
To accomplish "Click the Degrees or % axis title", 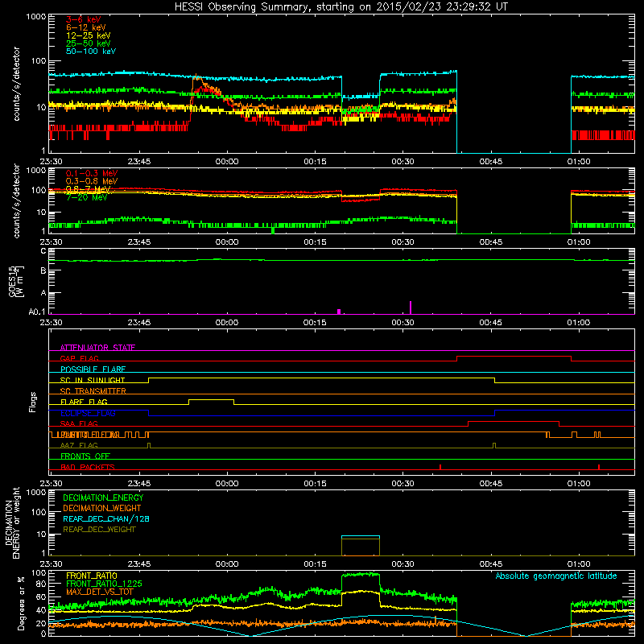I will [x=21, y=603].
